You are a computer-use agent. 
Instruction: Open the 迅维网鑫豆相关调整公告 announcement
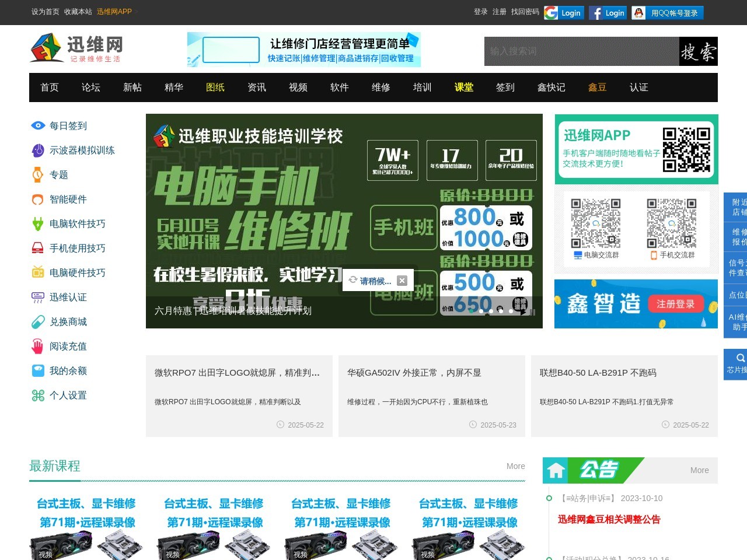[x=609, y=519]
